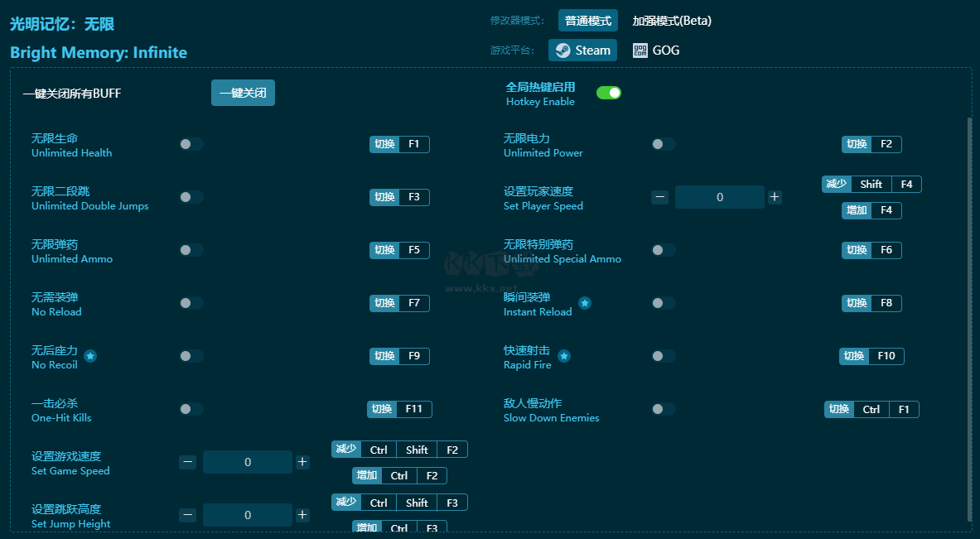The width and height of the screenshot is (980, 539).
Task: Click the Set Game Speed value field
Action: click(x=248, y=462)
